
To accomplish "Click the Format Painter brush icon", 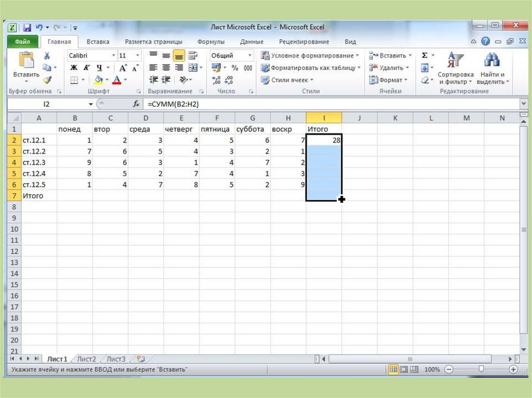I will (x=47, y=80).
